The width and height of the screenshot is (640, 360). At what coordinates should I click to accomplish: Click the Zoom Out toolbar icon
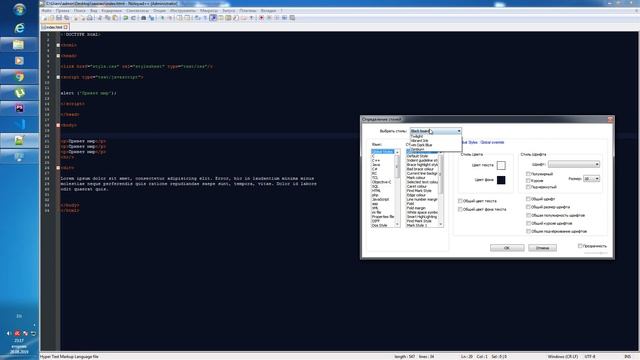pyautogui.click(x=169, y=18)
